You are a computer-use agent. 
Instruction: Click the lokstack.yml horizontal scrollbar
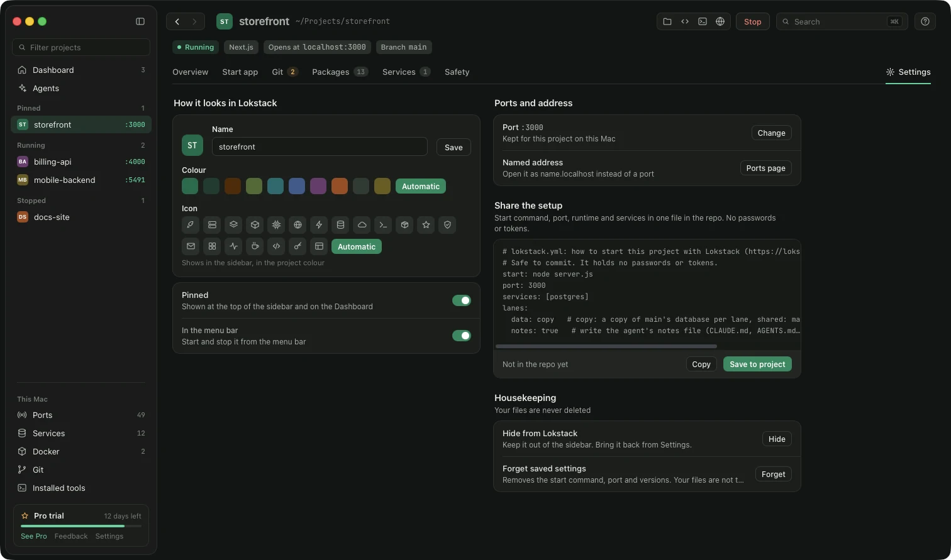pos(606,346)
